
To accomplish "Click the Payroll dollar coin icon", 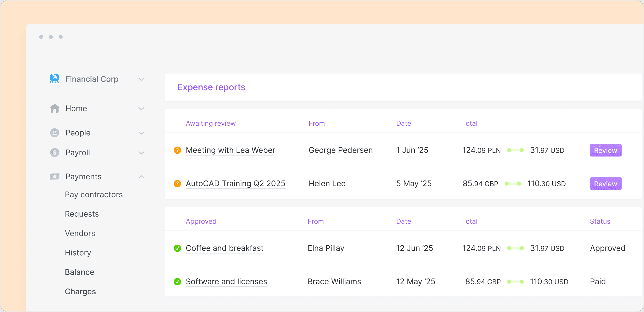I will 54,152.
